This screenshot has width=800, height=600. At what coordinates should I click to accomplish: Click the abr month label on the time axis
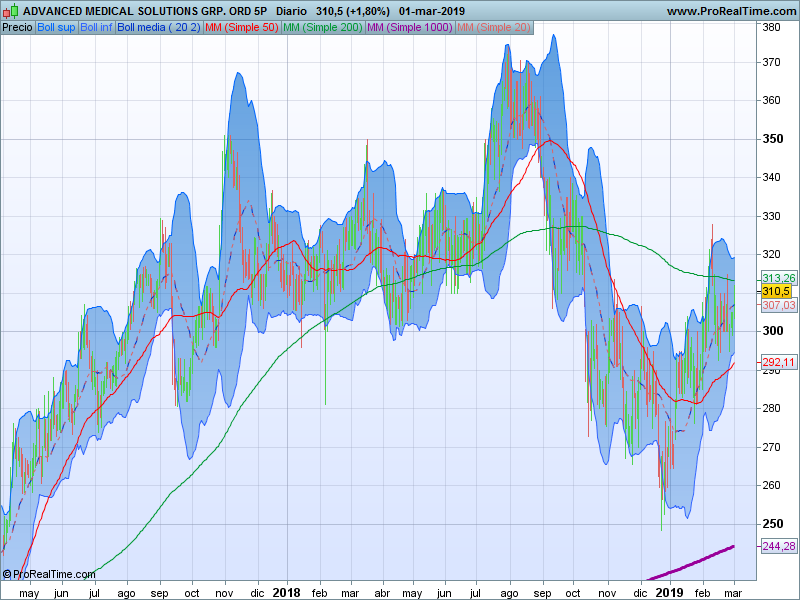pyautogui.click(x=382, y=593)
